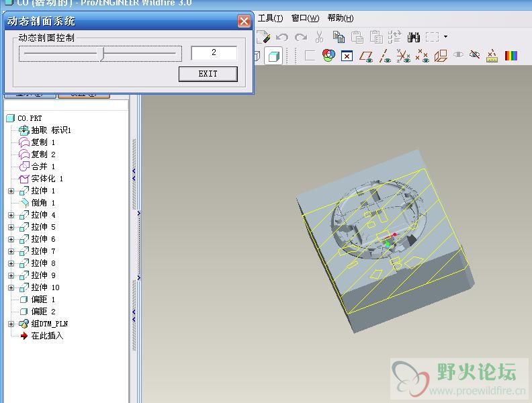
Task: Click the 在此插入 insert marker
Action: [x=47, y=336]
